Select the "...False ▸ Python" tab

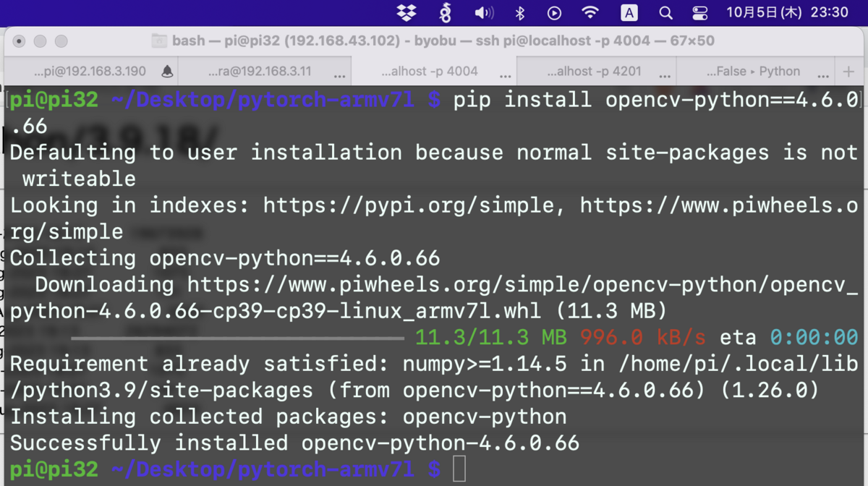756,71
